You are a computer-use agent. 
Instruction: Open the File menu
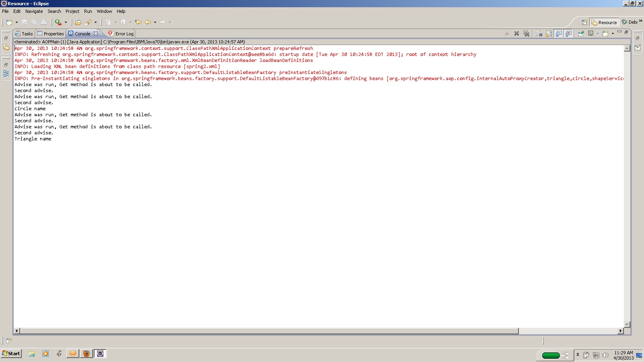[5, 11]
